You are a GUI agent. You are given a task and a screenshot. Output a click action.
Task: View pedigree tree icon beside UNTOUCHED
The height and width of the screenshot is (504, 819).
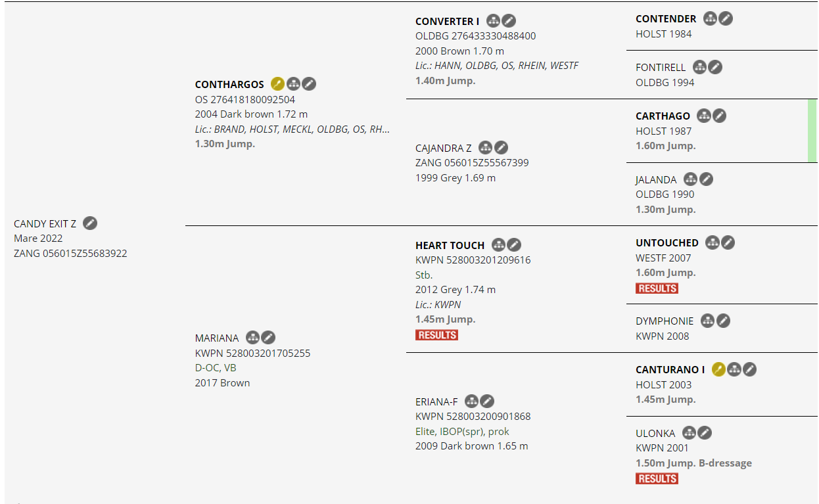tap(713, 242)
